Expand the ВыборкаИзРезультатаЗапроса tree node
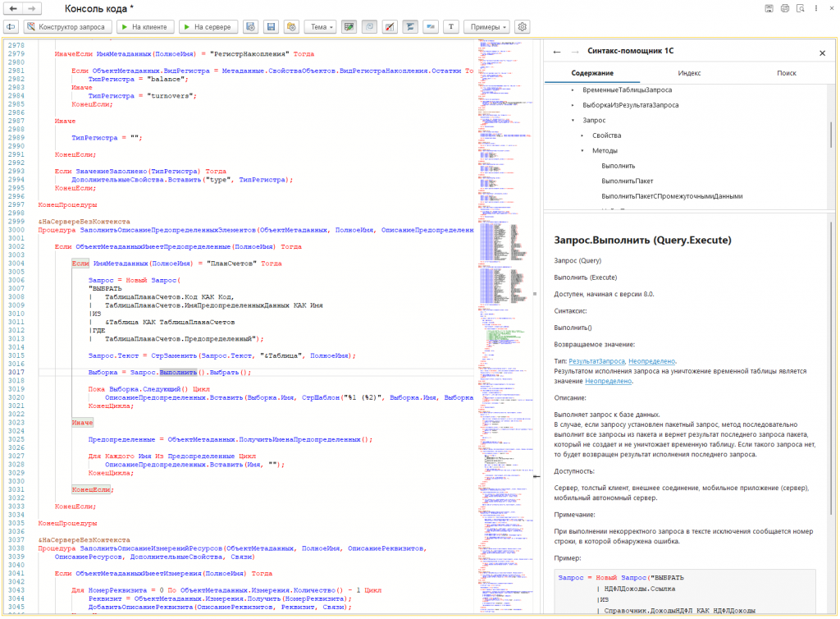The width and height of the screenshot is (840, 619). coord(573,105)
